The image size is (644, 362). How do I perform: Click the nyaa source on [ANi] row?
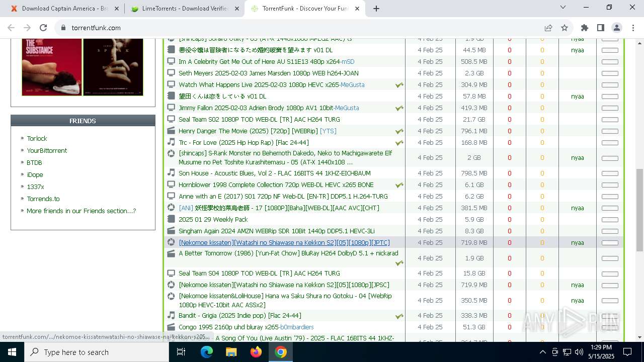point(577,208)
